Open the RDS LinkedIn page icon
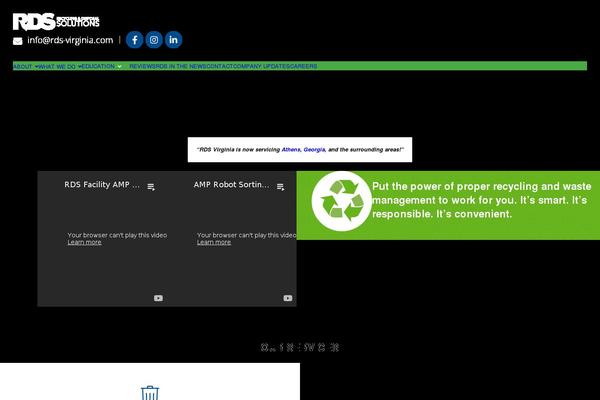The height and width of the screenshot is (400, 600). (173, 40)
